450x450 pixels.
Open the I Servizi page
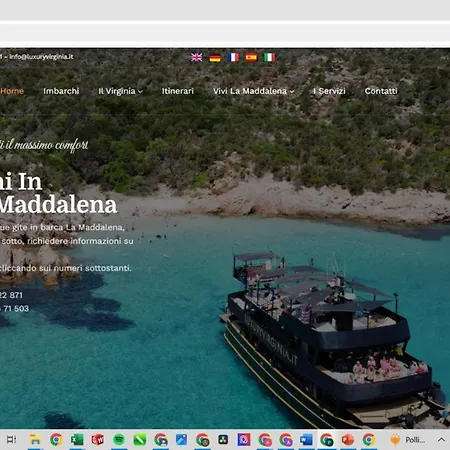click(329, 91)
